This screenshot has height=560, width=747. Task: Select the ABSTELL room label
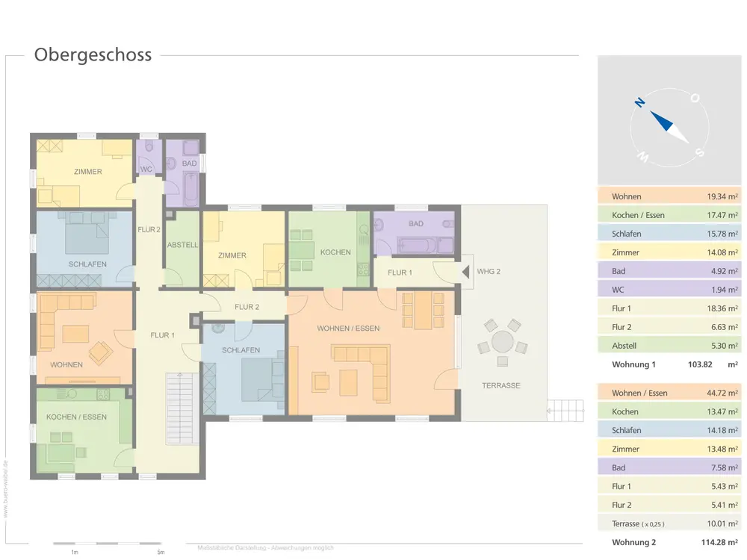point(182,244)
